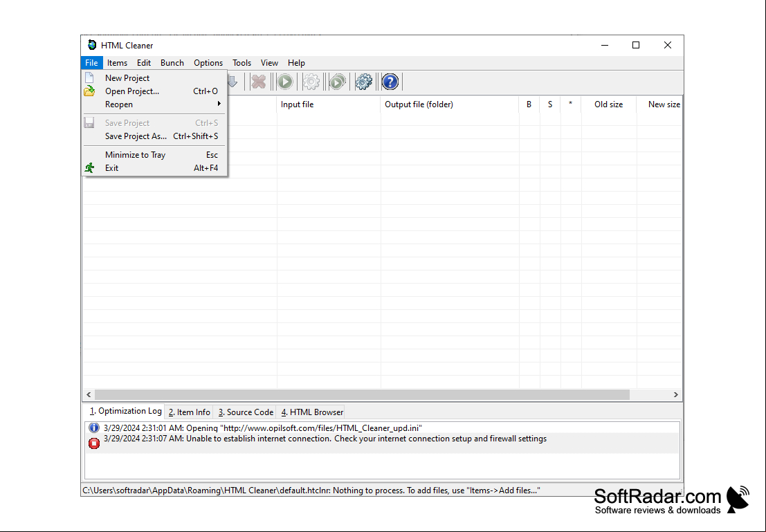Close the File menu via its header
The image size is (766, 532).
pyautogui.click(x=91, y=62)
